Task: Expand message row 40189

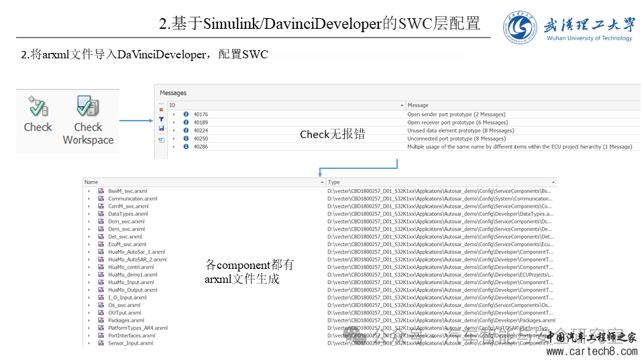Action: tap(174, 122)
